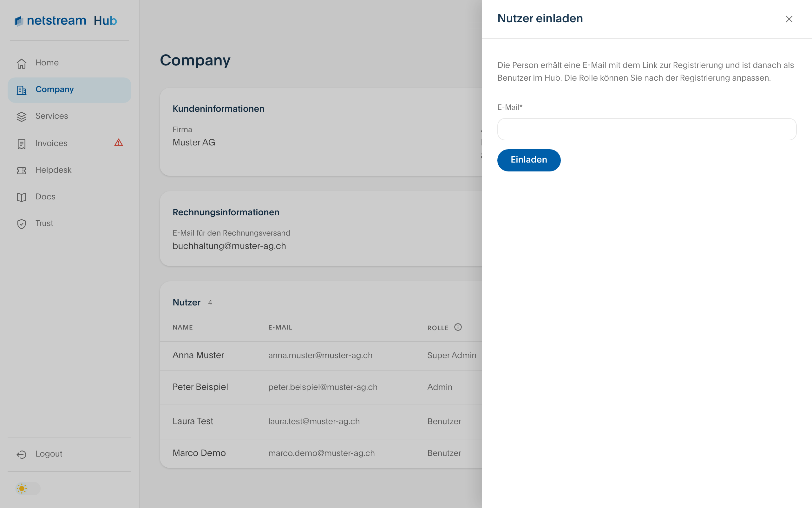Click the Nutzer heading

coord(186,302)
